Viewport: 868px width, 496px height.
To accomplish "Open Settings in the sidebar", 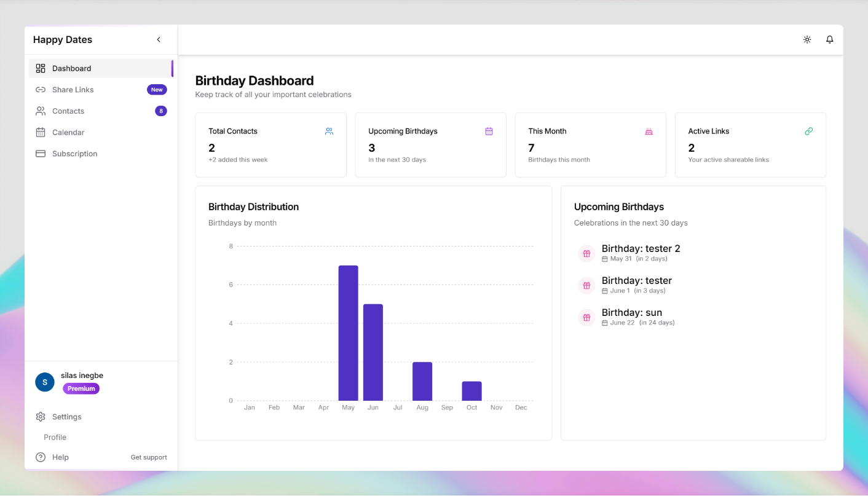I will click(101, 417).
